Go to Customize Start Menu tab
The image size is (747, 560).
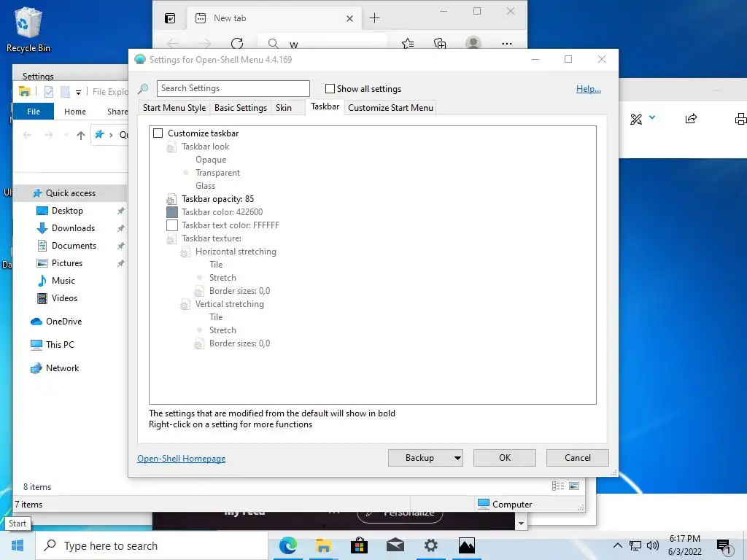pyautogui.click(x=391, y=108)
